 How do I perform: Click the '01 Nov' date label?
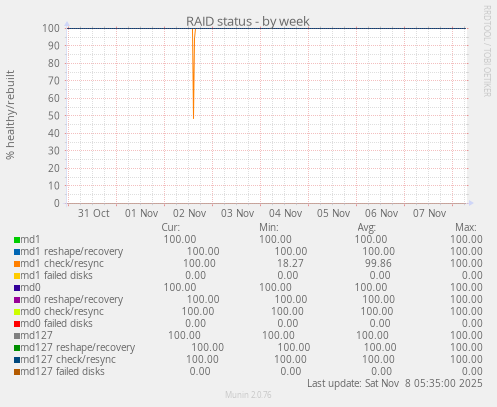141,213
